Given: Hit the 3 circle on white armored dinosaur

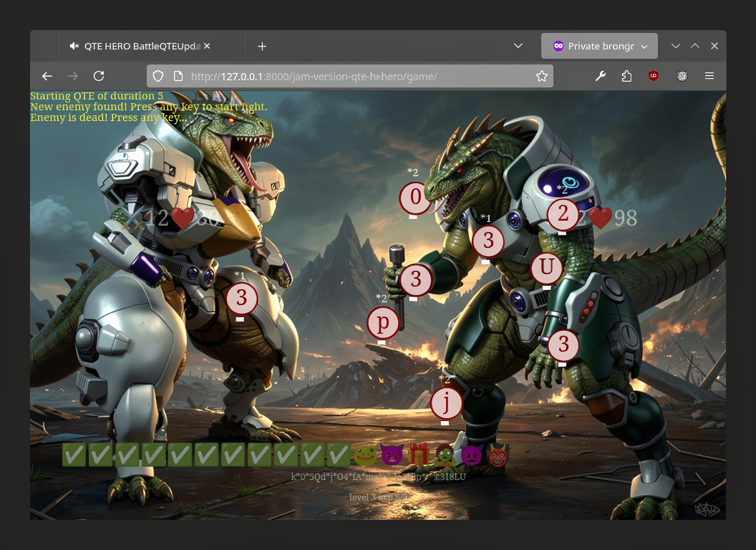Looking at the screenshot, I should pyautogui.click(x=241, y=299).
